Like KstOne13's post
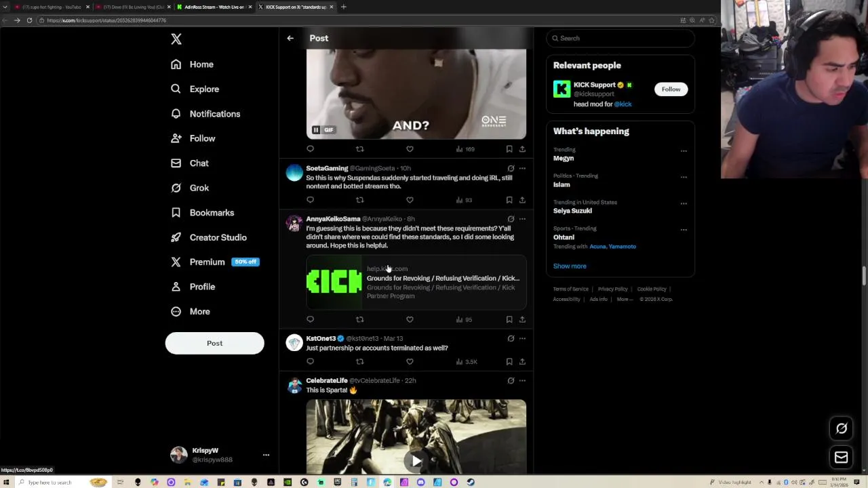This screenshot has width=868, height=488. coord(410,362)
